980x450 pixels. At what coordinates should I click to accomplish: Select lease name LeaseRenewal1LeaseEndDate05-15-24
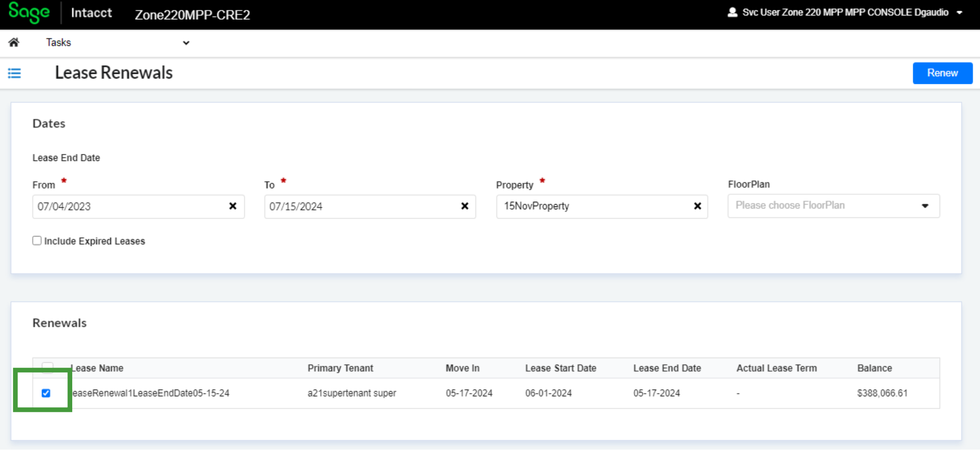[x=151, y=393]
